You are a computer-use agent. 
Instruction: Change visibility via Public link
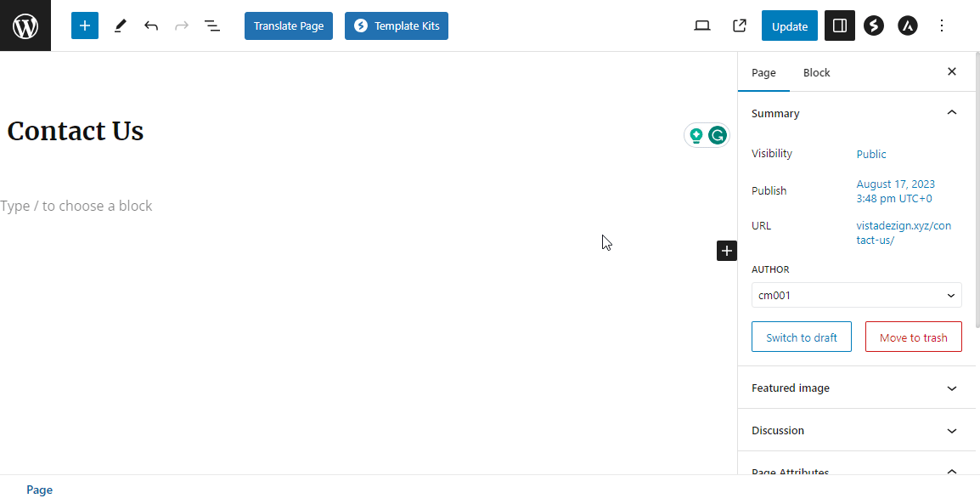[x=871, y=154]
